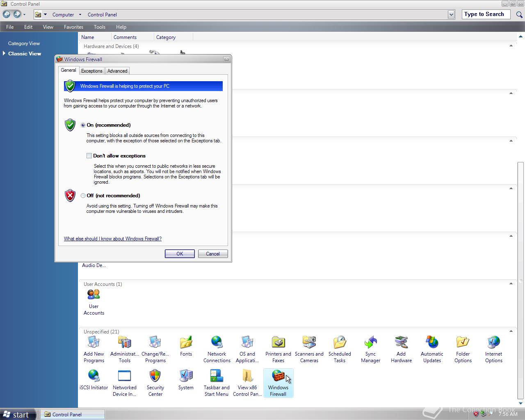The width and height of the screenshot is (525, 420).
Task: Open the Tools menu
Action: click(100, 27)
